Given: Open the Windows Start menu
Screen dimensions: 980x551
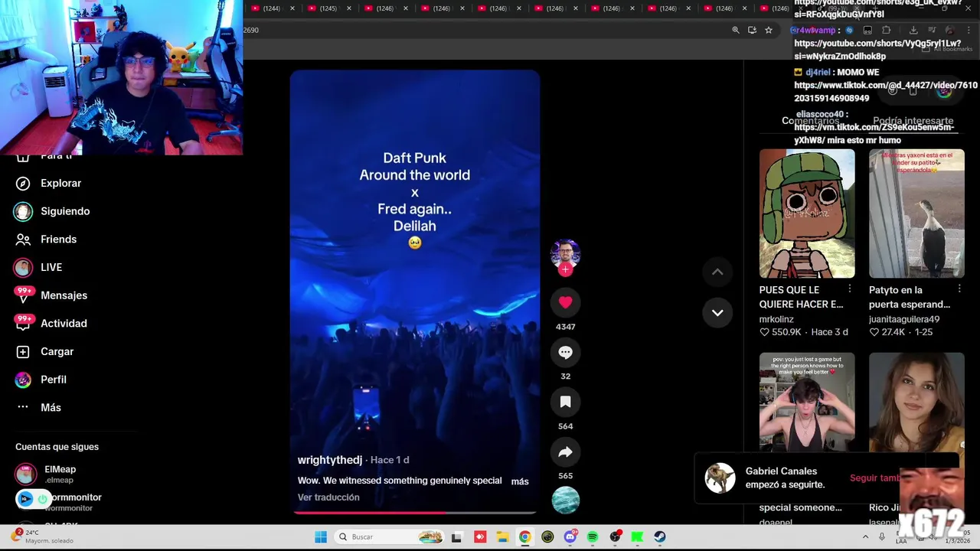Looking at the screenshot, I should tap(321, 536).
